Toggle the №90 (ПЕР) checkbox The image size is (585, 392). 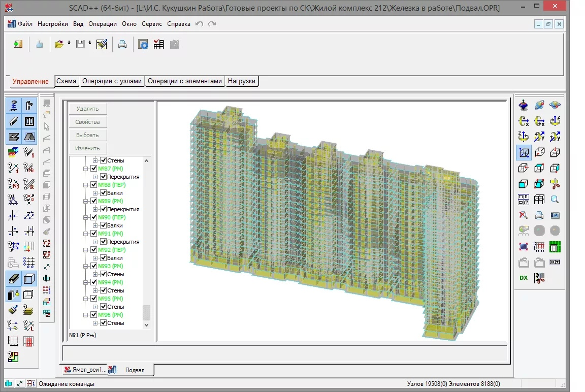[x=93, y=217]
